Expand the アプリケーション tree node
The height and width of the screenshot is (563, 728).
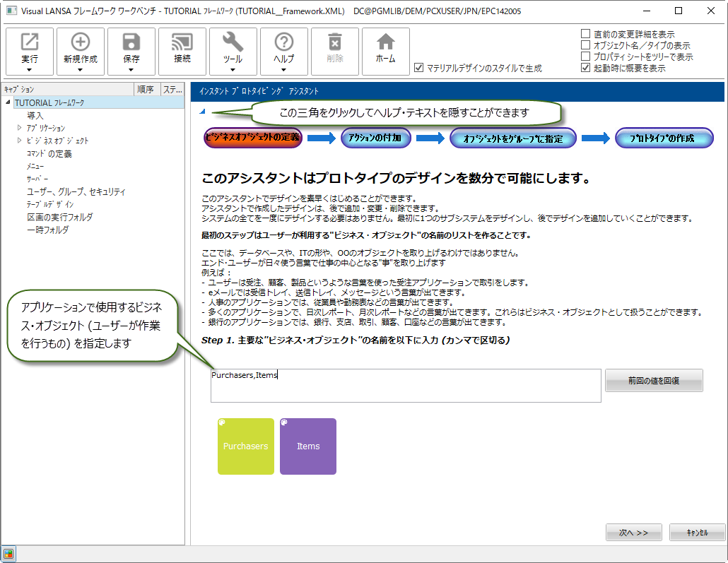click(x=19, y=128)
